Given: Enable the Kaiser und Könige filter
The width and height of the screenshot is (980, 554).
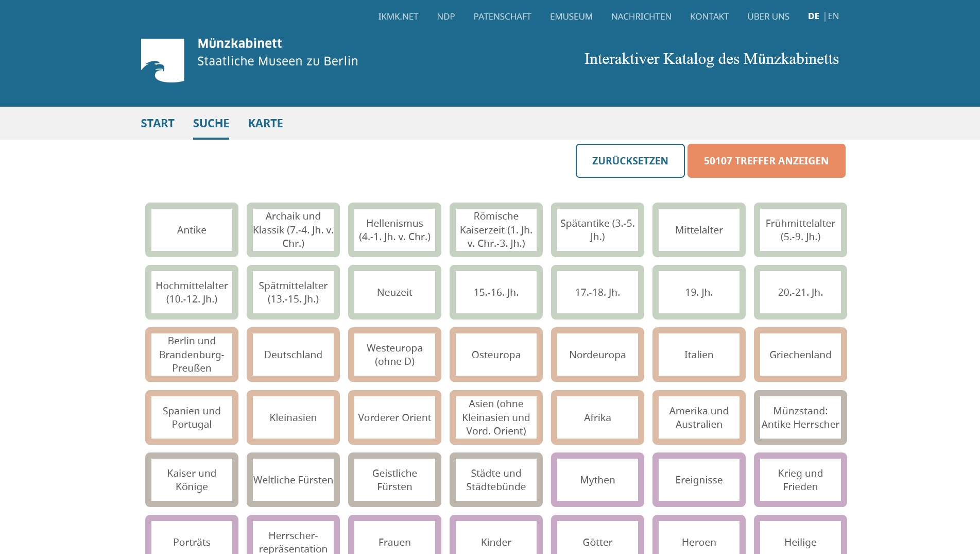Looking at the screenshot, I should 192,480.
